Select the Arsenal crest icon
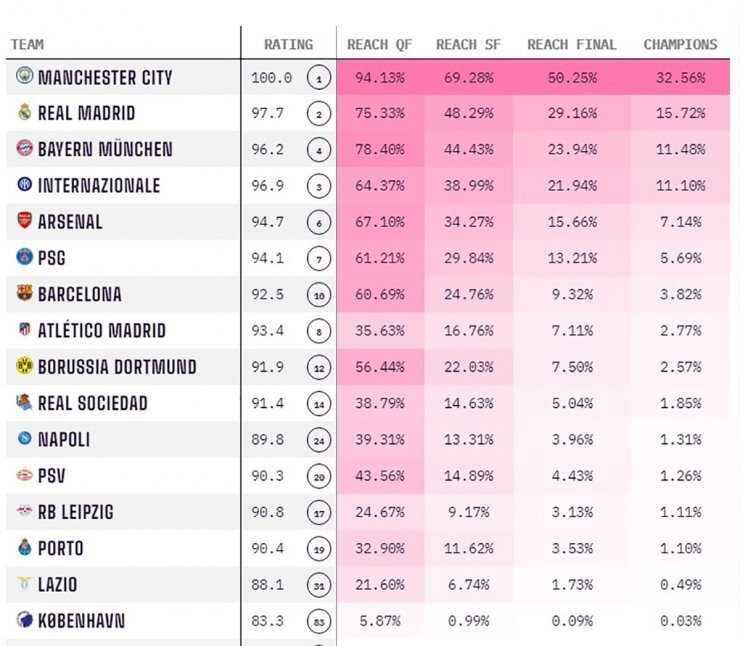Viewport: 740px width, 646px height. (25, 220)
